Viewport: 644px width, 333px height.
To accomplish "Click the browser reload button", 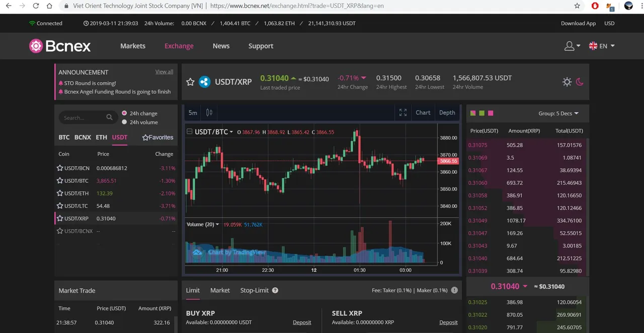I will pos(36,6).
